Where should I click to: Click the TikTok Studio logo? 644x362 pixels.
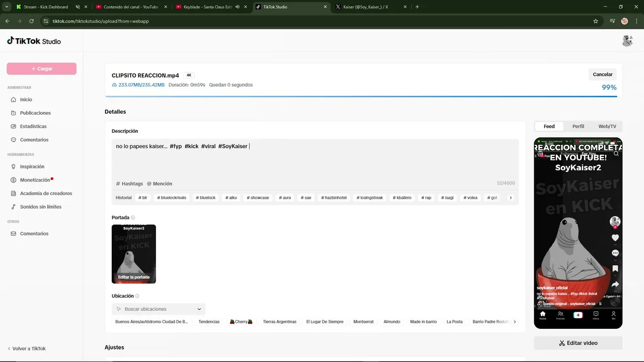[x=34, y=41]
